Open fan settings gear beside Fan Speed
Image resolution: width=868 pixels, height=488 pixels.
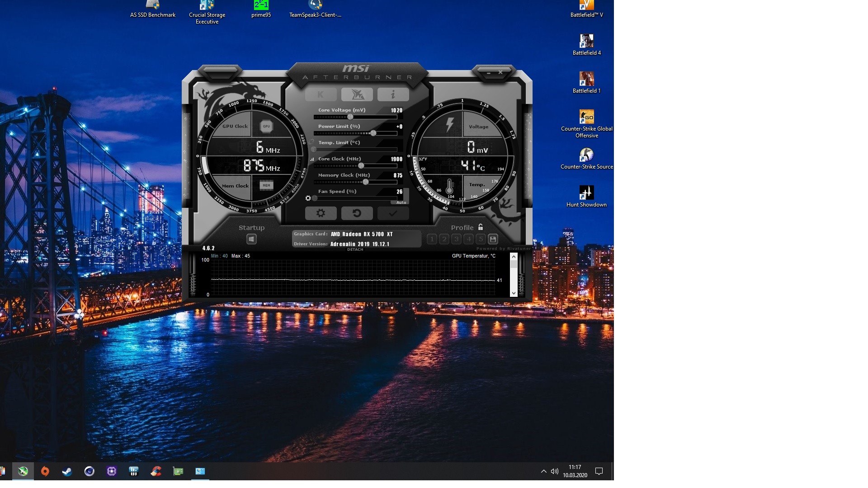308,198
